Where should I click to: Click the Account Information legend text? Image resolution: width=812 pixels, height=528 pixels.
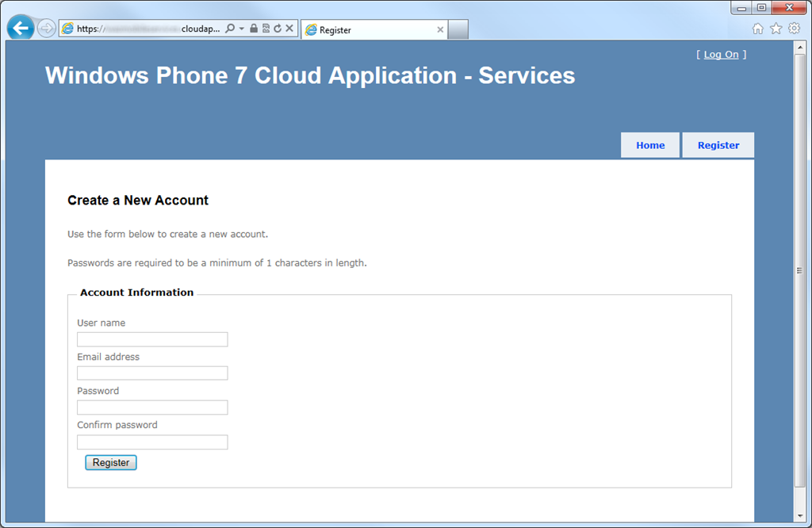[x=136, y=293]
